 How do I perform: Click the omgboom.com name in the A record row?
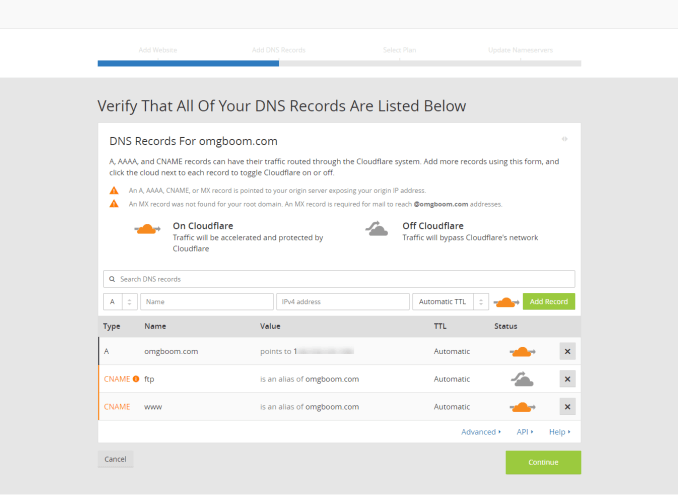[171, 351]
